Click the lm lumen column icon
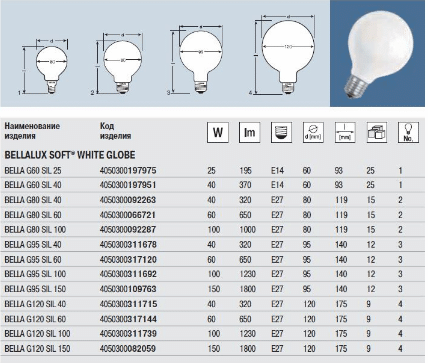The height and width of the screenshot is (363, 428). tap(249, 132)
